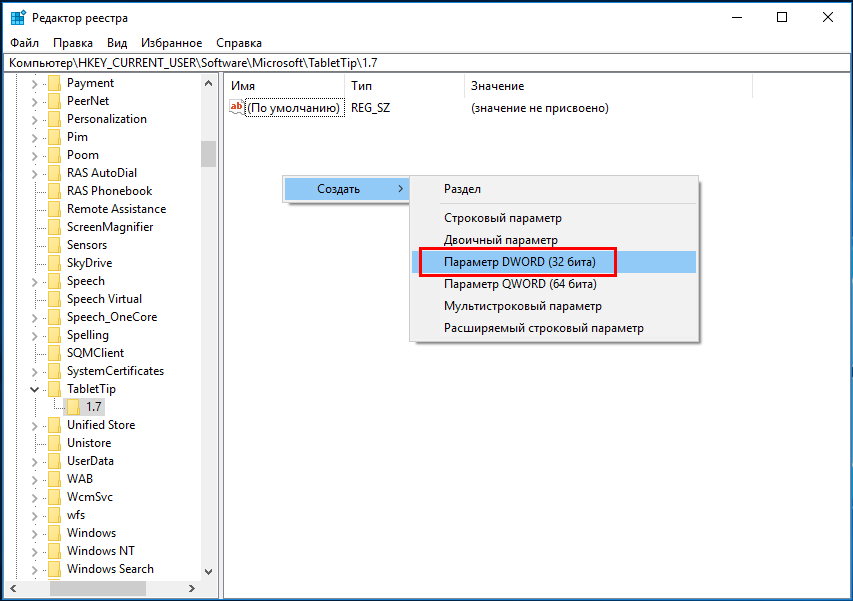The width and height of the screenshot is (853, 601).
Task: Expand the Speech_OneCore tree node
Action: click(34, 318)
